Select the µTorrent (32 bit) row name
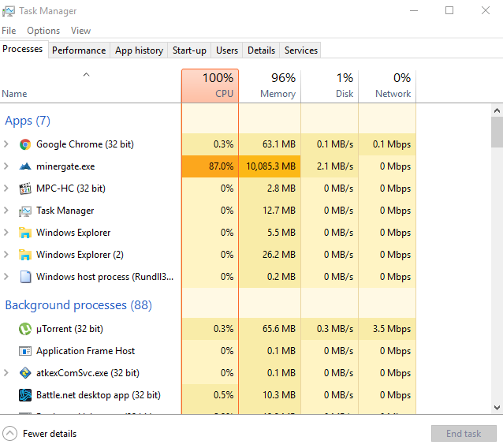Viewport: 503px width, 448px height. coord(69,329)
